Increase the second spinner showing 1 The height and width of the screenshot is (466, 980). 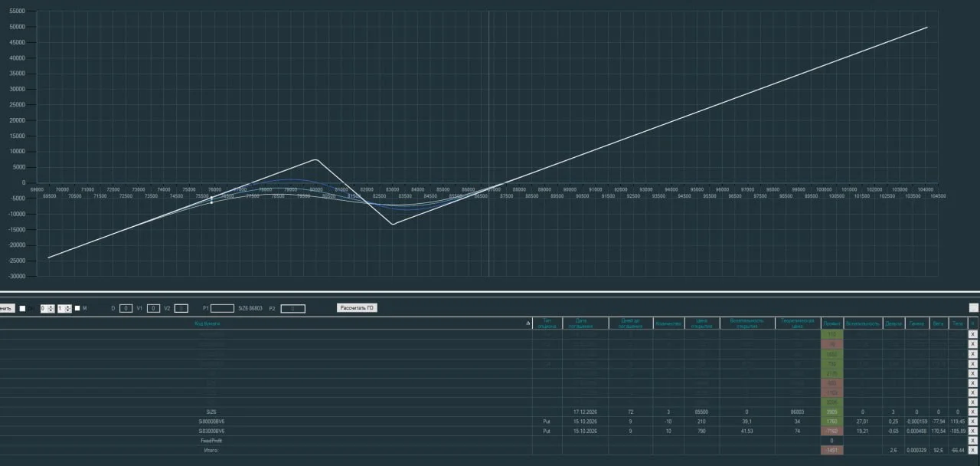69,307
